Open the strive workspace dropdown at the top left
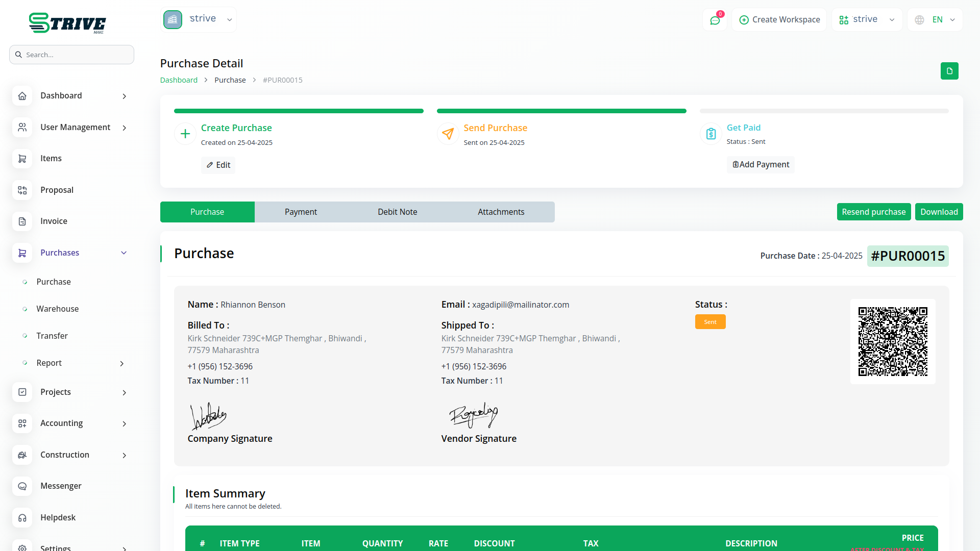This screenshot has height=551, width=980. click(x=199, y=19)
